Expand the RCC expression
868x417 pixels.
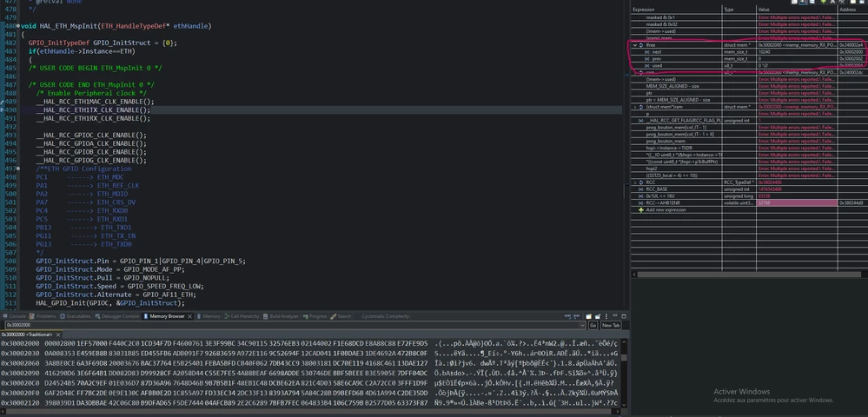[x=635, y=182]
